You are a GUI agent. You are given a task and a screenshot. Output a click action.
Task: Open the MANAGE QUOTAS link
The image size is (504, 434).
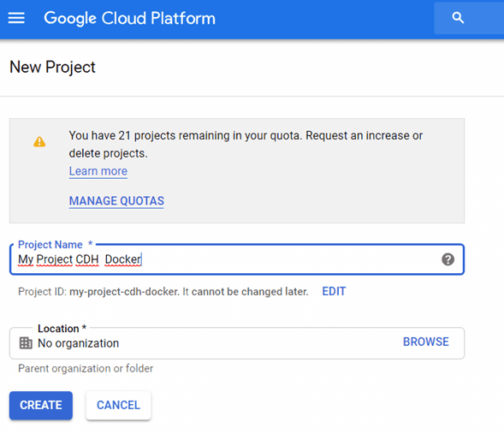(116, 201)
